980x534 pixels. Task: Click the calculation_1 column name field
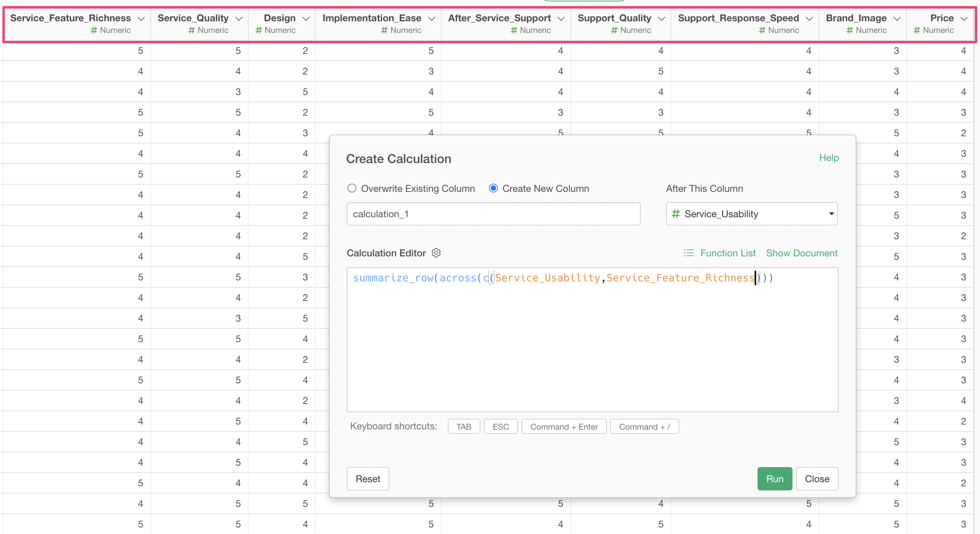[x=493, y=214]
